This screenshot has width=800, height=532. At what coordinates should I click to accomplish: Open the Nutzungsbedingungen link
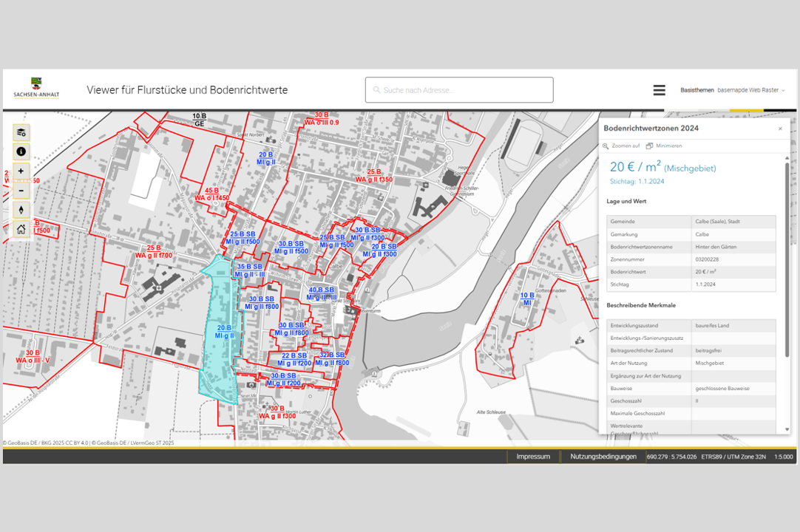click(603, 457)
